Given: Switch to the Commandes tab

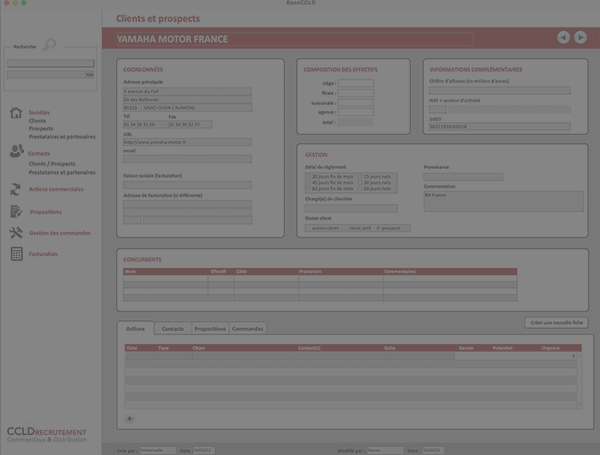Looking at the screenshot, I should 248,329.
